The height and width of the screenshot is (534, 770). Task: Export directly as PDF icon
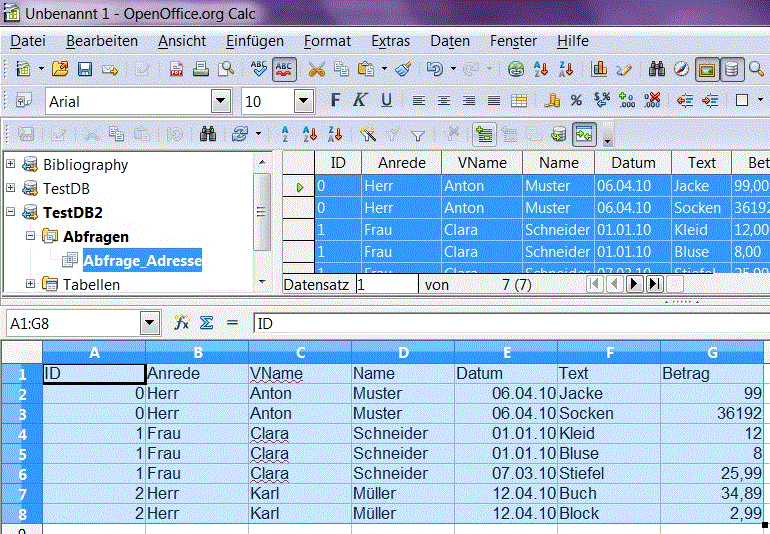(x=177, y=70)
